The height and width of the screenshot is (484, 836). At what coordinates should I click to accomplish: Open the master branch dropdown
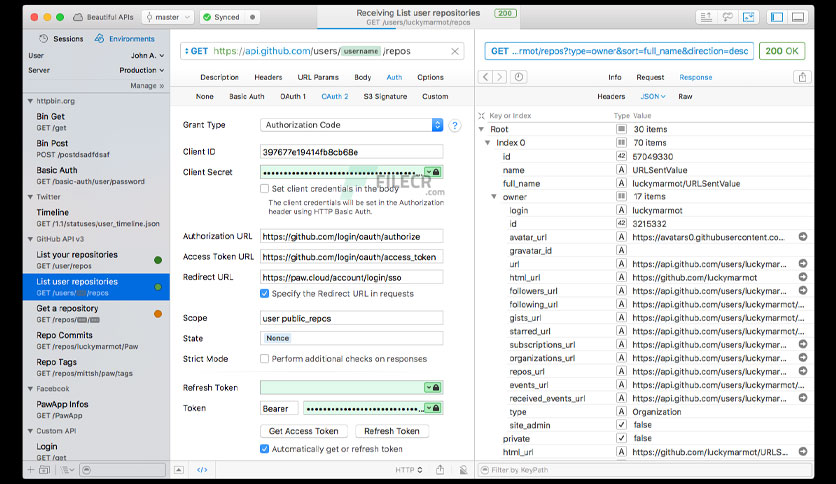tap(167, 17)
